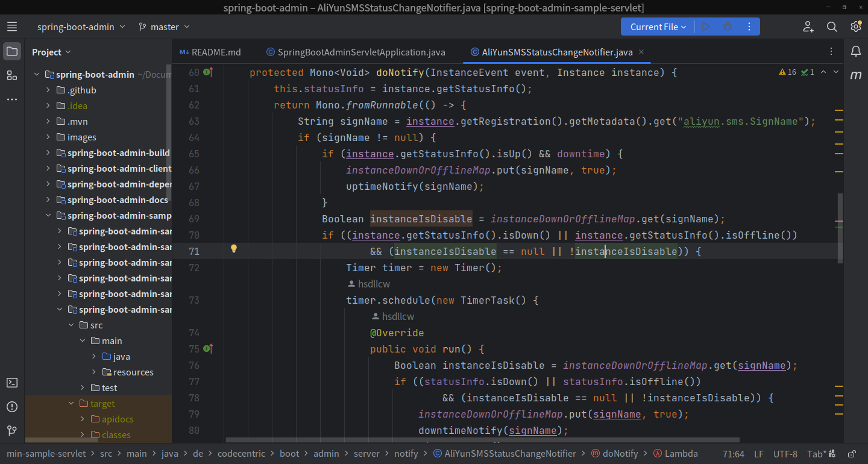Open the Maven tool window
The image size is (868, 464).
[856, 75]
